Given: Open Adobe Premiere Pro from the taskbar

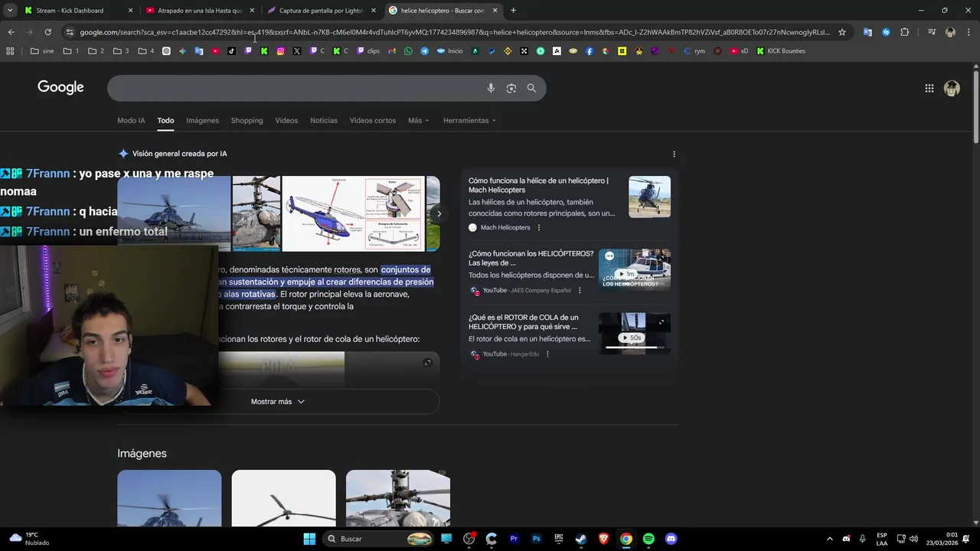Looking at the screenshot, I should [514, 539].
